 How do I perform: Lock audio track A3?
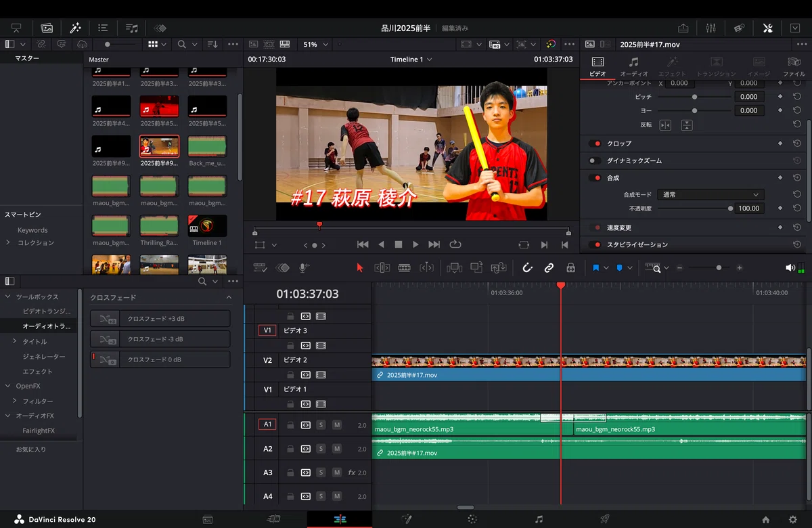click(x=290, y=472)
